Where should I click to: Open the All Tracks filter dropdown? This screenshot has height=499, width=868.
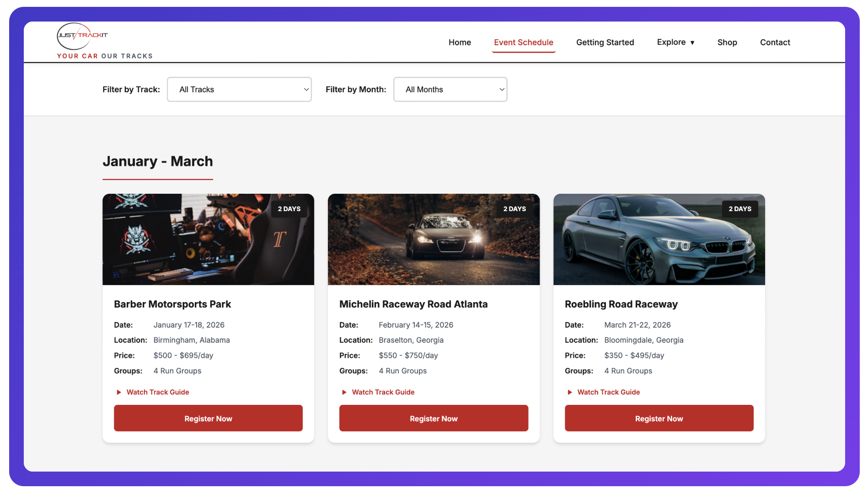point(239,90)
